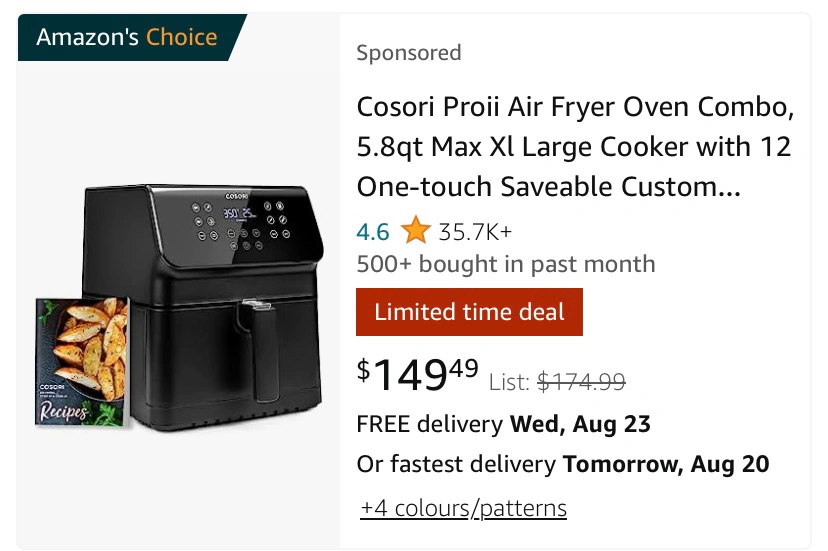The height and width of the screenshot is (551, 828).
Task: Click the fastest delivery Tomorrow, Aug 20 text
Action: point(562,464)
